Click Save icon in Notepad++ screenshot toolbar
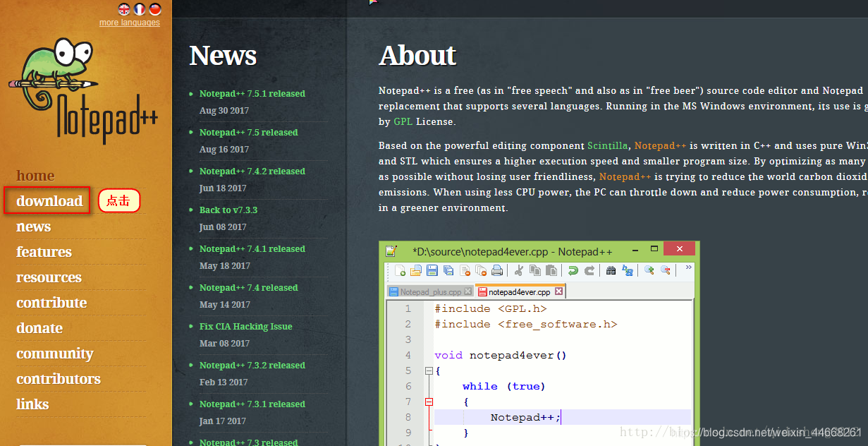 click(x=432, y=270)
